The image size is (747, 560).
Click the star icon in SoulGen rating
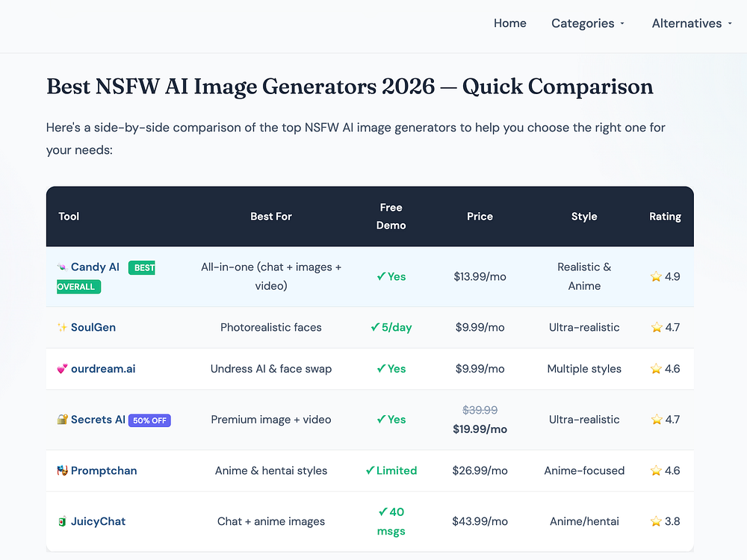coord(657,328)
